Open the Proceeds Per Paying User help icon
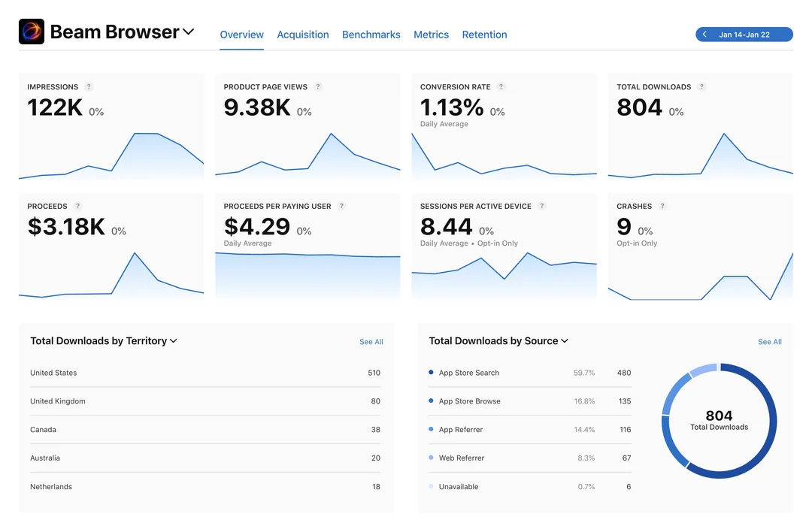 341,206
